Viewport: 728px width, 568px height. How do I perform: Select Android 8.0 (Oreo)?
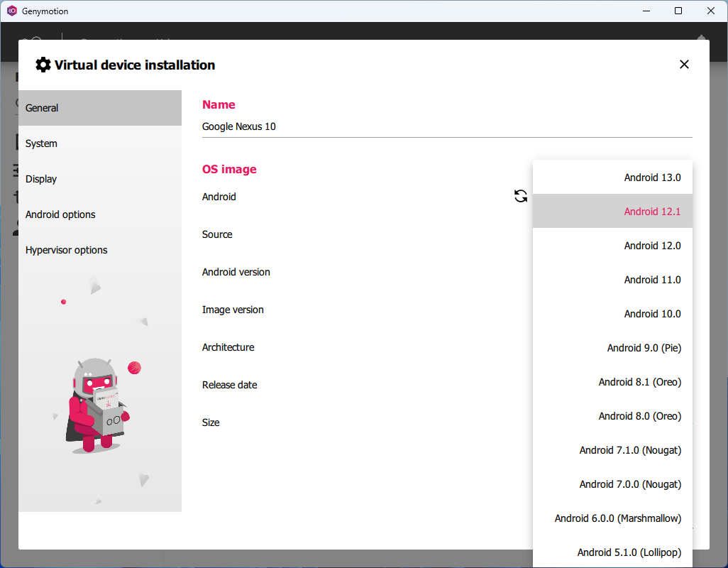612,415
